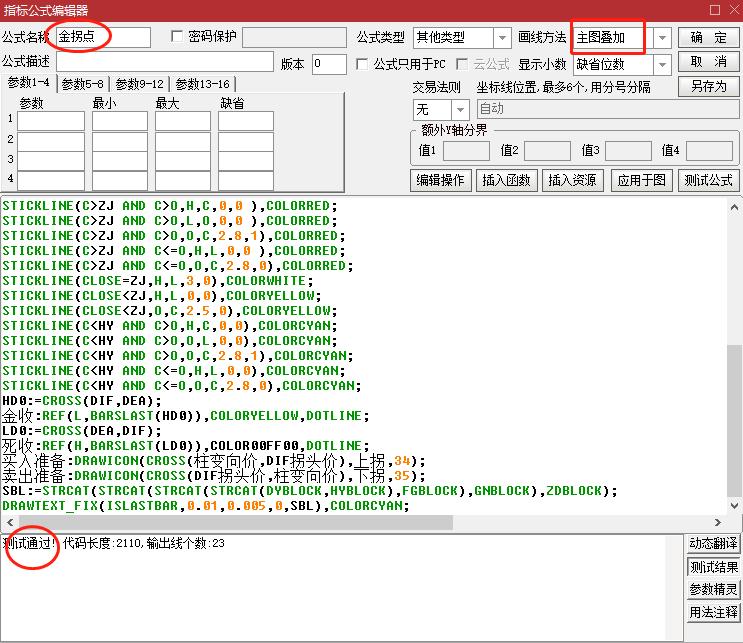
Task: Run 测试公式 to test the formula
Action: coord(708,180)
